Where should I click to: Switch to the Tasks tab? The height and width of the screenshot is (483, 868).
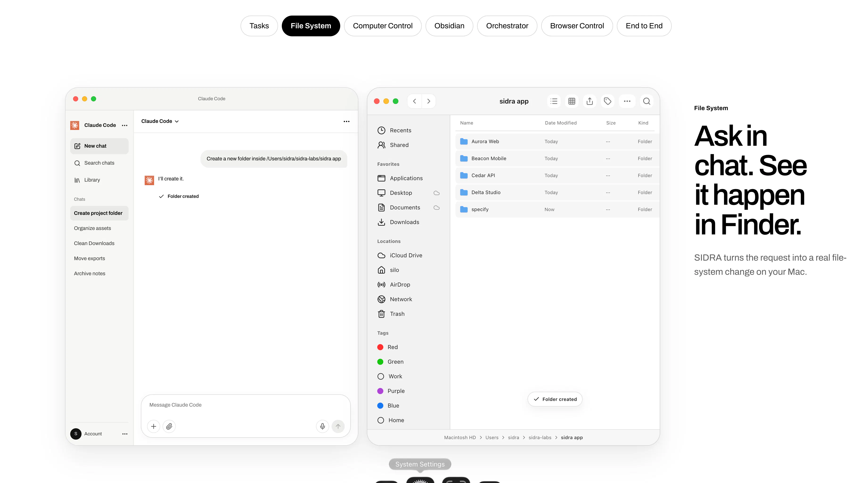coord(259,26)
